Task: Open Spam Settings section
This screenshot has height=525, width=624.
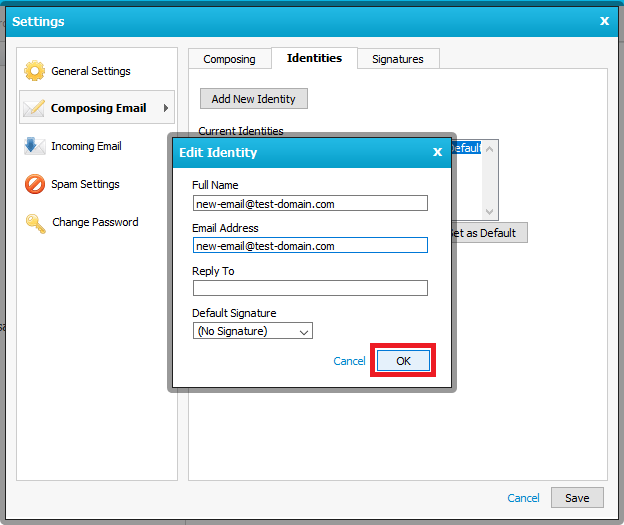Action: point(85,184)
